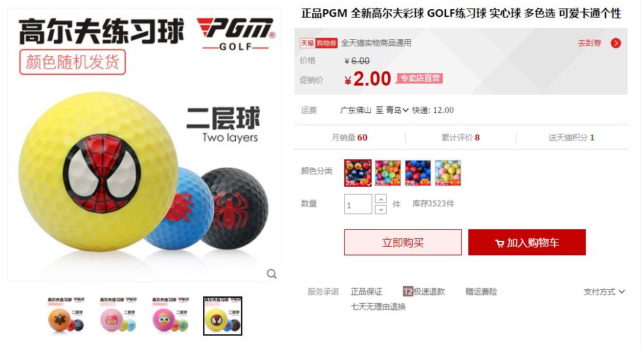The width and height of the screenshot is (644, 350).
Task: Open the 青岛 shipping destination dropdown
Action: click(x=396, y=110)
